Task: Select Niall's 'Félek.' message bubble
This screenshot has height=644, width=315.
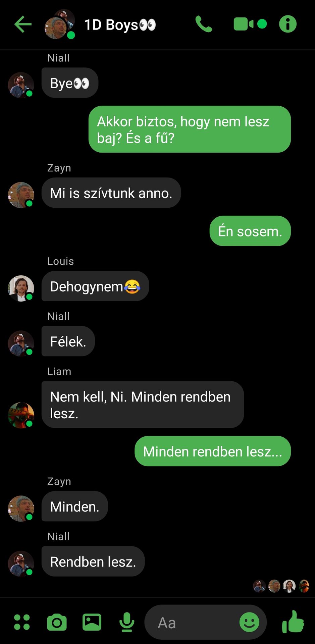Action: 68,341
